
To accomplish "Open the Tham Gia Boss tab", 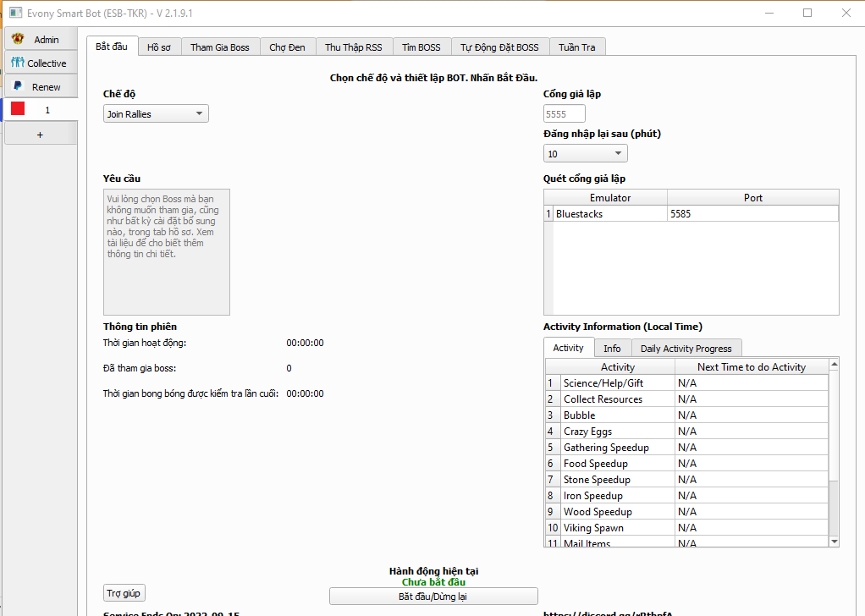I will point(219,47).
